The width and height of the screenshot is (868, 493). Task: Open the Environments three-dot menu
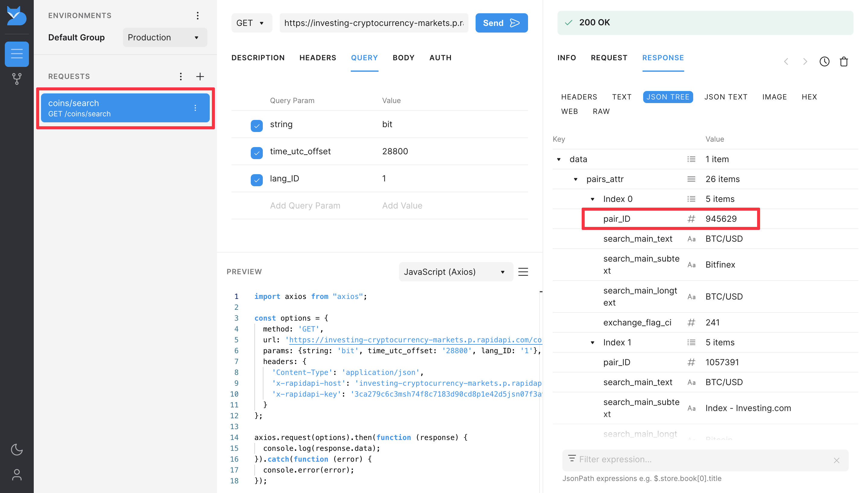[x=198, y=16]
